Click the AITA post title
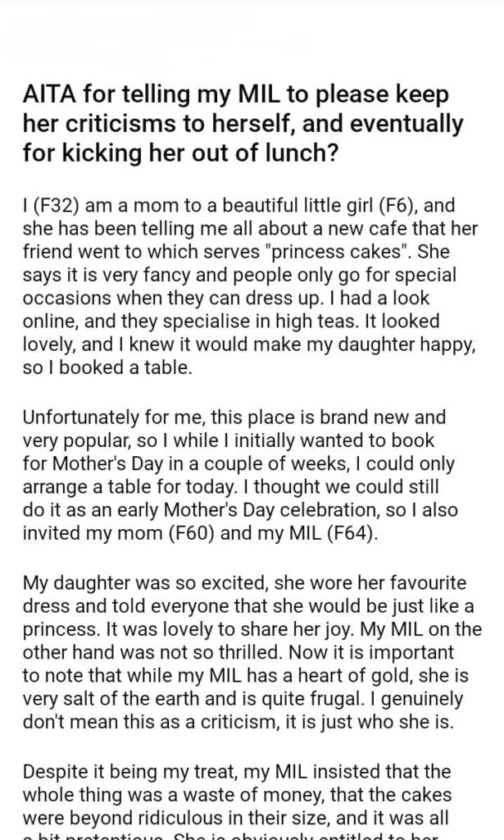Viewport: 504px width, 840px height. point(246,125)
